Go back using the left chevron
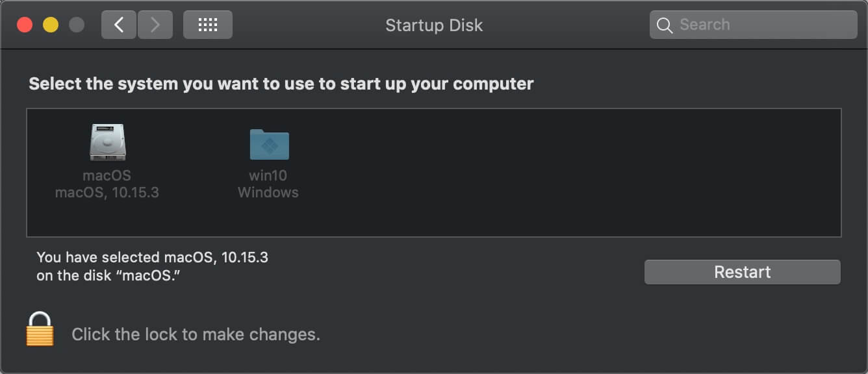The image size is (868, 374). [119, 25]
